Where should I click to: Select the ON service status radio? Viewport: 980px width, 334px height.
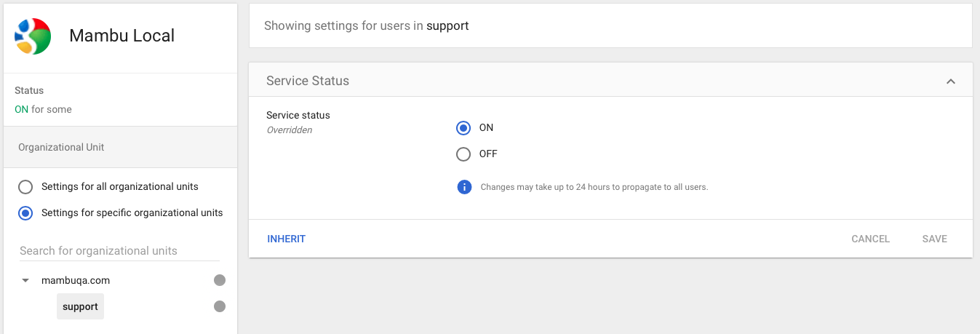tap(463, 128)
